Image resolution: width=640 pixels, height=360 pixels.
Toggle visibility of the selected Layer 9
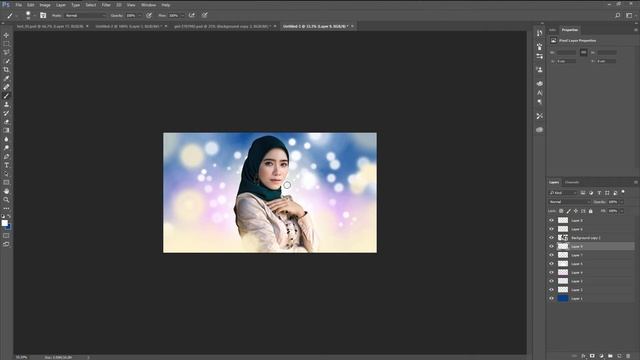click(x=551, y=246)
